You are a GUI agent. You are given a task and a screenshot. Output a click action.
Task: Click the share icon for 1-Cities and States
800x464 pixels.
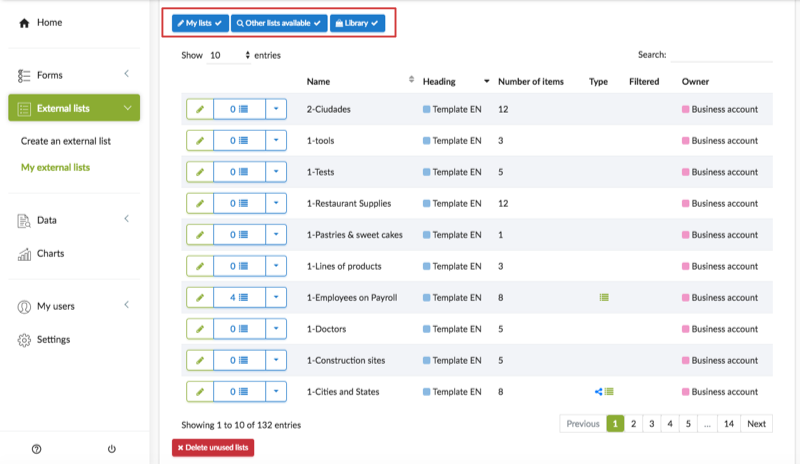pyautogui.click(x=598, y=392)
